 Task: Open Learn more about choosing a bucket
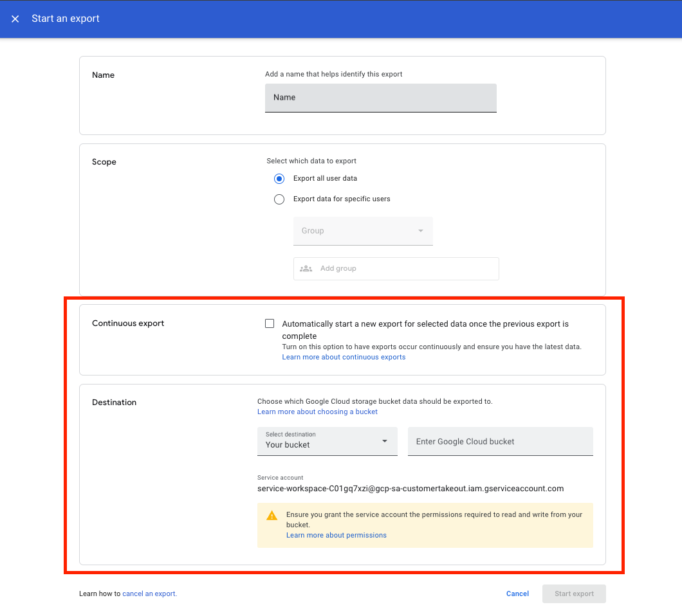point(317,412)
